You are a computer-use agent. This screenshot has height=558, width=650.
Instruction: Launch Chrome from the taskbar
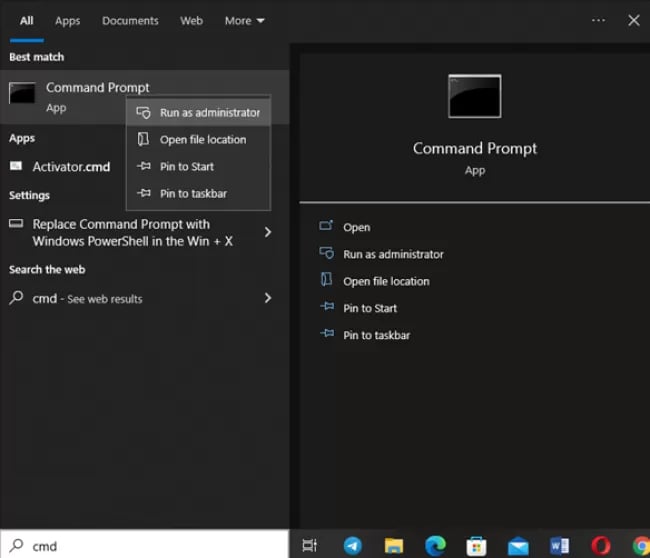tap(641, 546)
